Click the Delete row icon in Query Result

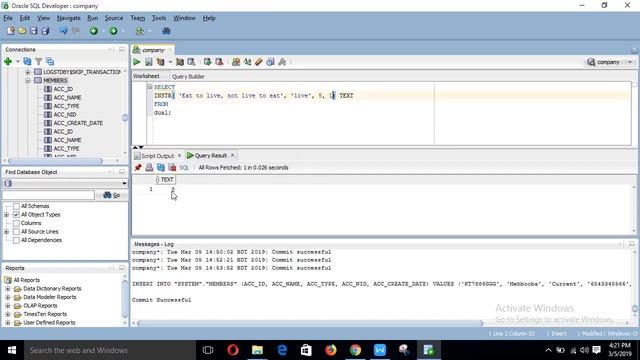[172, 167]
